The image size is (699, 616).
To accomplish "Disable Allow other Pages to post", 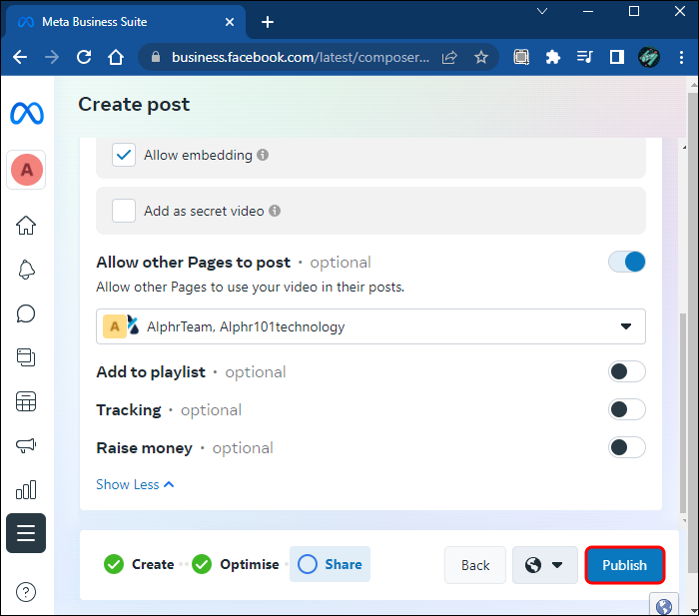I will pyautogui.click(x=626, y=262).
